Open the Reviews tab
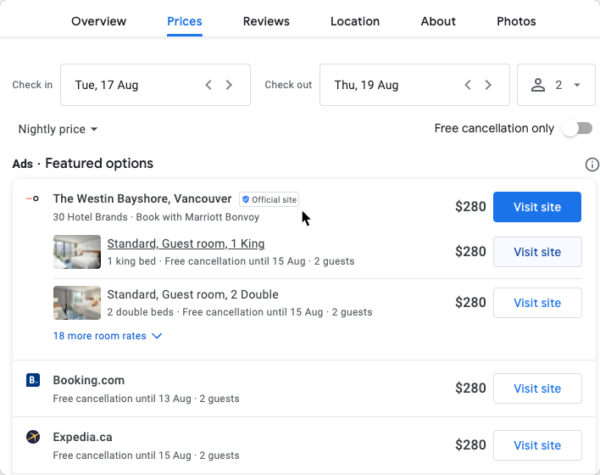 click(266, 21)
